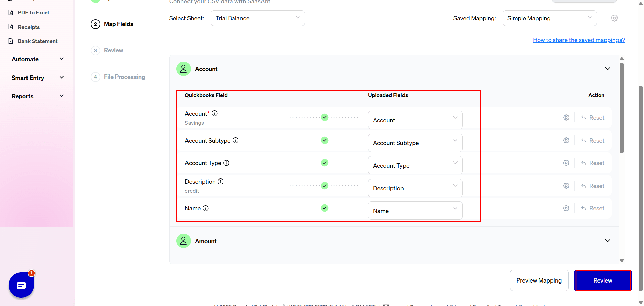The height and width of the screenshot is (306, 644).
Task: Click the PDF to Excel document icon
Action: point(11,12)
